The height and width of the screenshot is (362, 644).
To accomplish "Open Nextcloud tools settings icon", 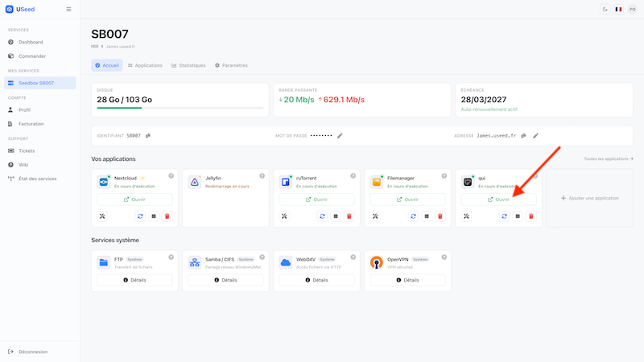I will point(102,216).
